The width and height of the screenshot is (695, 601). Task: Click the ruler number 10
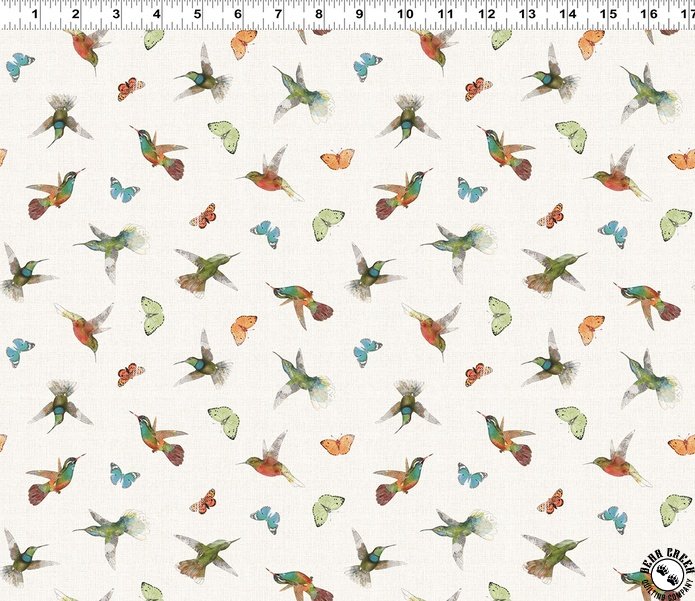[x=405, y=14]
